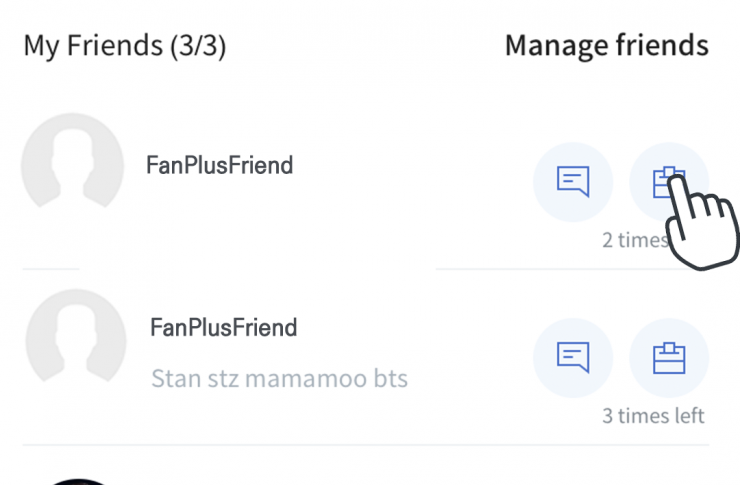The image size is (740, 485).
Task: Click the divider below "Stan stz mamamoo bts"
Action: coord(365,445)
